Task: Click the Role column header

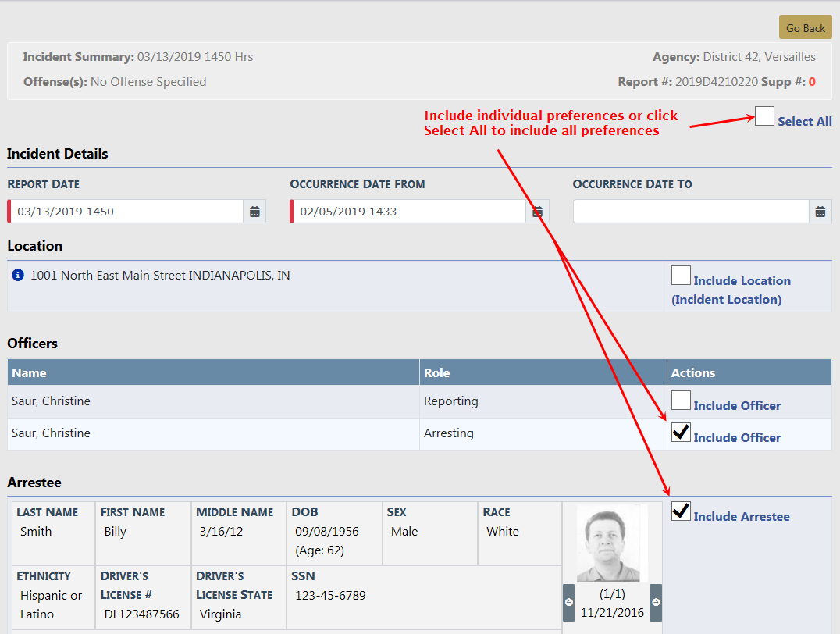Action: (436, 372)
